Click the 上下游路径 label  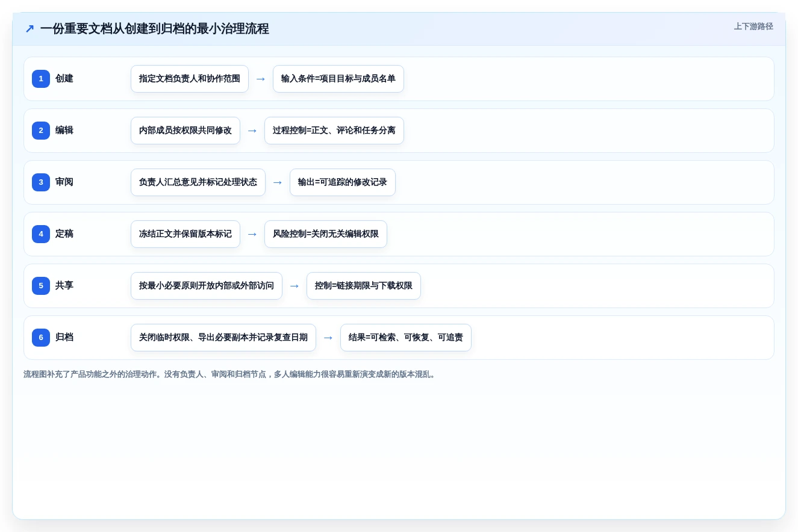pyautogui.click(x=753, y=26)
